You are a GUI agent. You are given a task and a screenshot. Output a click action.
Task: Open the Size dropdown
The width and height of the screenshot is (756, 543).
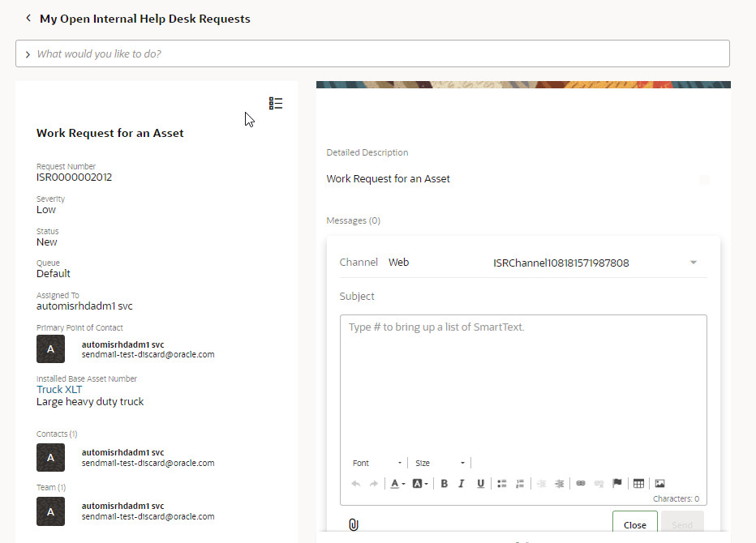(x=440, y=463)
